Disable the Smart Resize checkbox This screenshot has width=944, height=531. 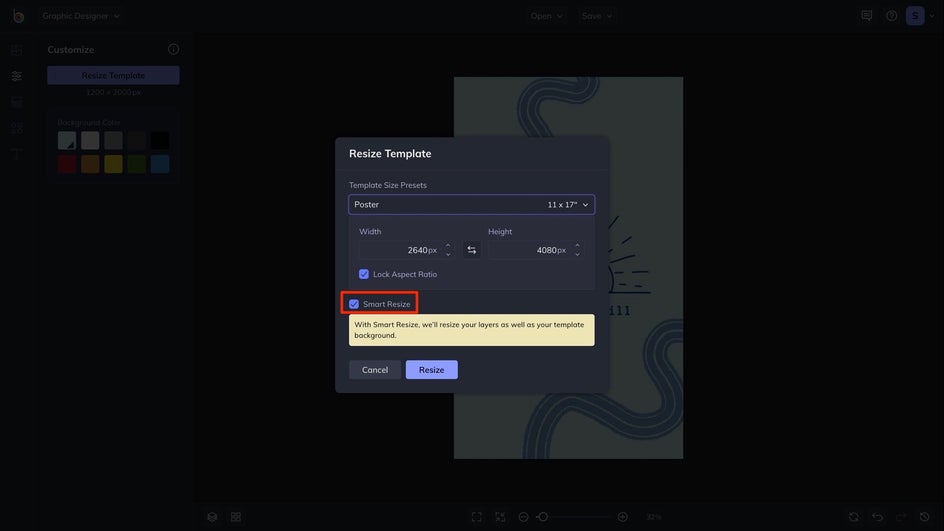click(x=354, y=304)
